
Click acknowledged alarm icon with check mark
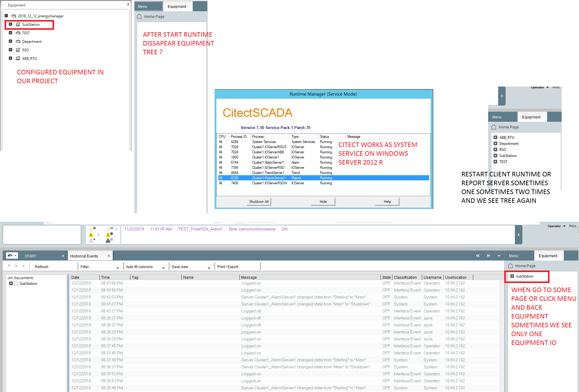pyautogui.click(x=92, y=229)
